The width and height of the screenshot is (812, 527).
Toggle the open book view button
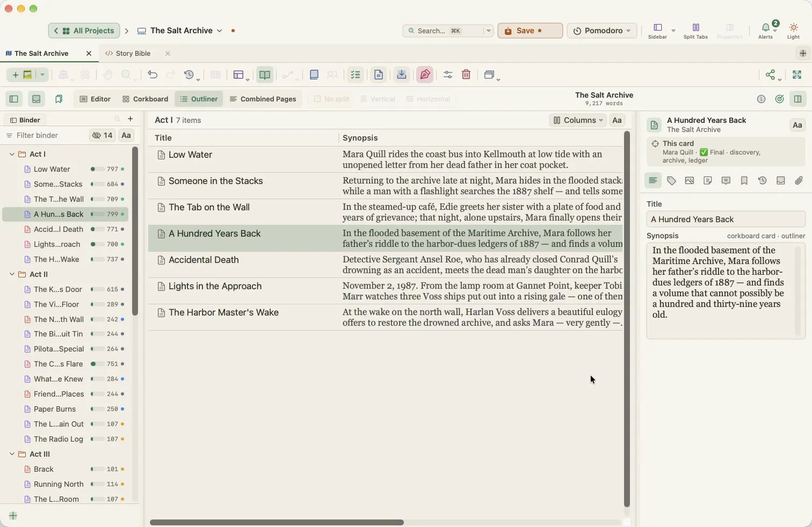point(265,75)
